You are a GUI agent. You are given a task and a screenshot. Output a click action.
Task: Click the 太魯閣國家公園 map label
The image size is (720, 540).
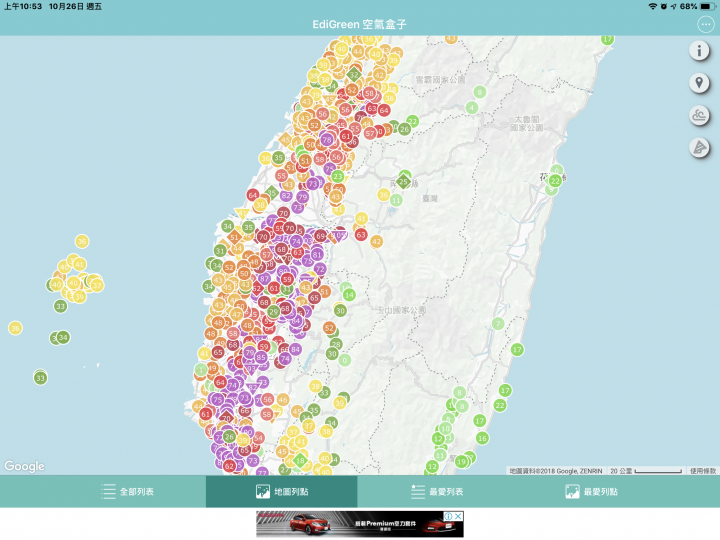pyautogui.click(x=527, y=124)
